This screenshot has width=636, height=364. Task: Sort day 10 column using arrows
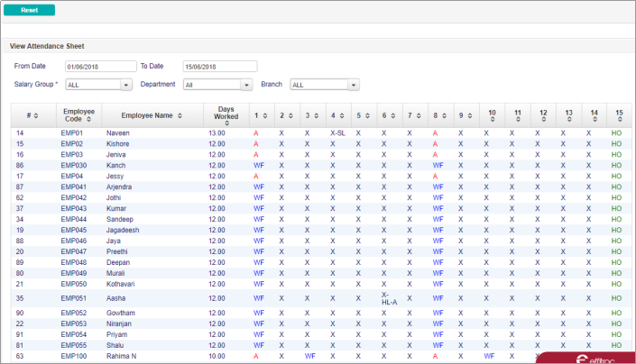click(492, 120)
